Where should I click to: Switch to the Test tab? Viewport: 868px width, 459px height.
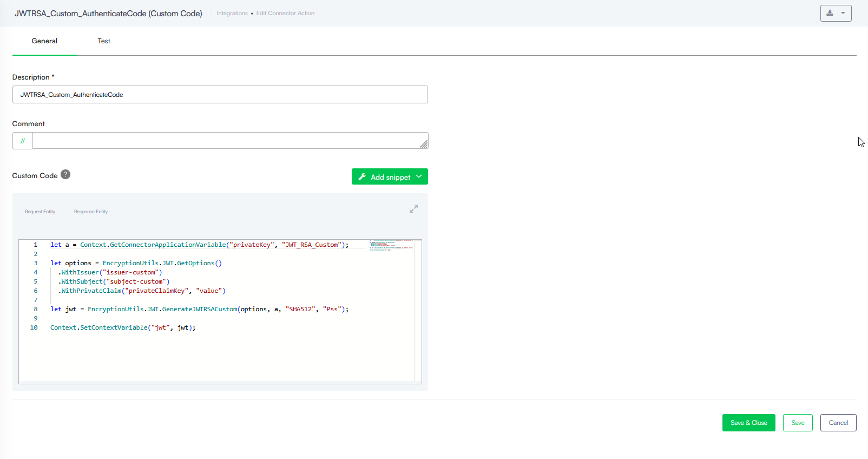pos(104,41)
